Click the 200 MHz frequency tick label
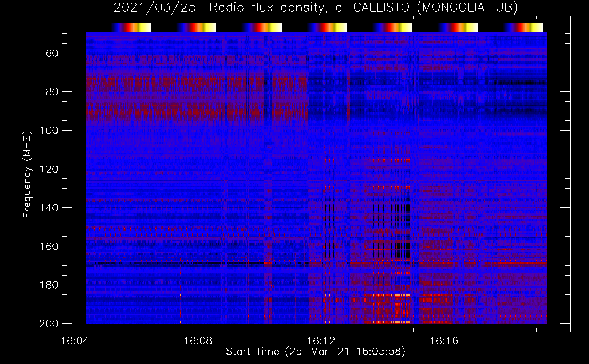This screenshot has height=364, width=589. tap(49, 324)
